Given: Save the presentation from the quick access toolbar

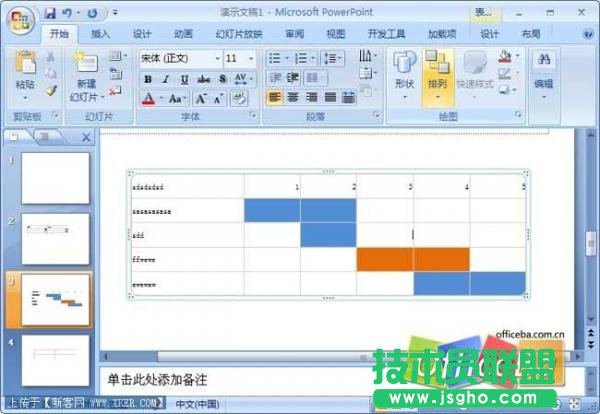Looking at the screenshot, I should click(x=50, y=13).
